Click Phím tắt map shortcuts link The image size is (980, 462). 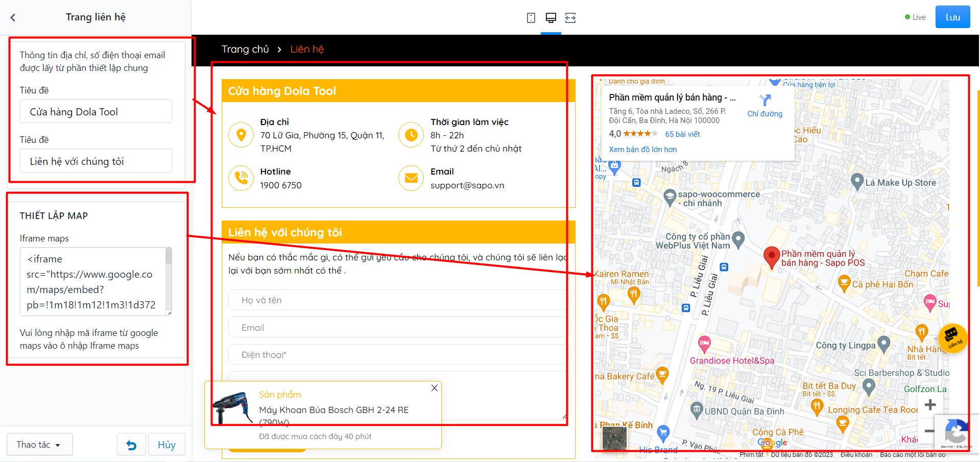pyautogui.click(x=752, y=454)
